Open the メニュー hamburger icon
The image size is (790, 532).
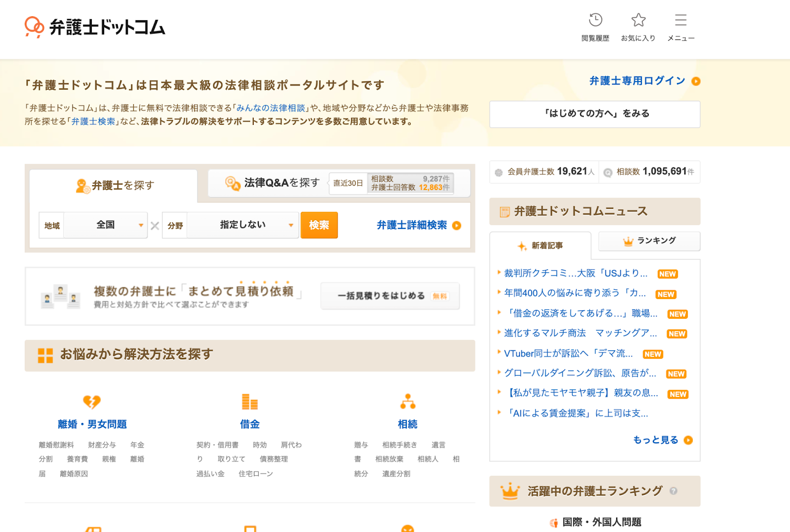681,20
